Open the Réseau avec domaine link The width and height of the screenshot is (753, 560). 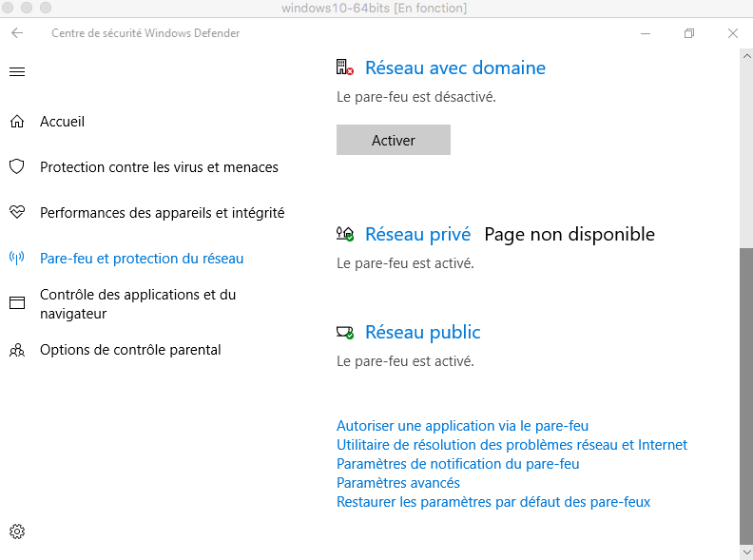[455, 68]
